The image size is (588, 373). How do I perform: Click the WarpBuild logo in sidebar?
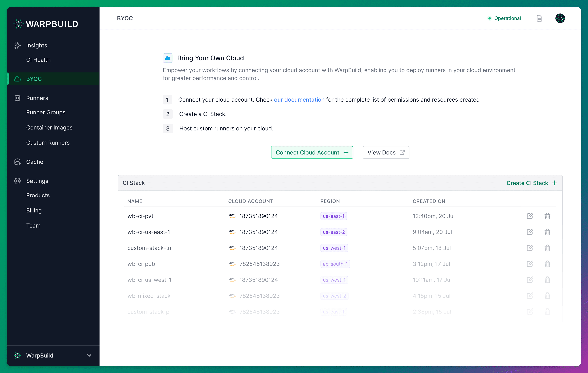point(46,24)
